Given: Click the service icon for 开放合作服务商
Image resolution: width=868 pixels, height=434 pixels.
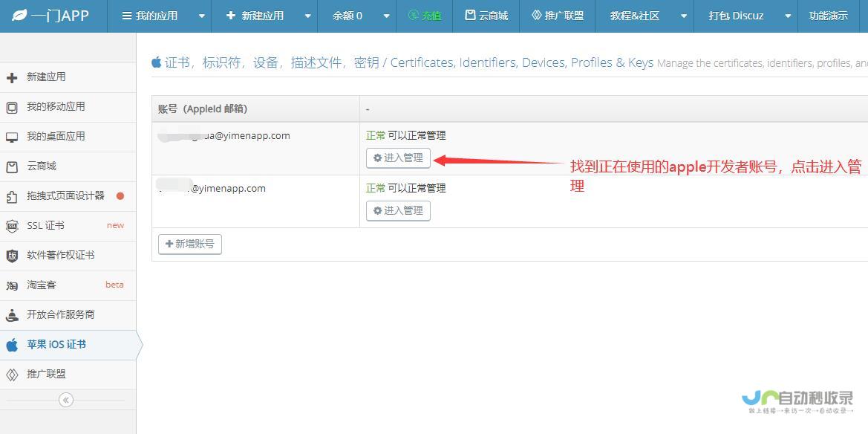Looking at the screenshot, I should [x=12, y=315].
